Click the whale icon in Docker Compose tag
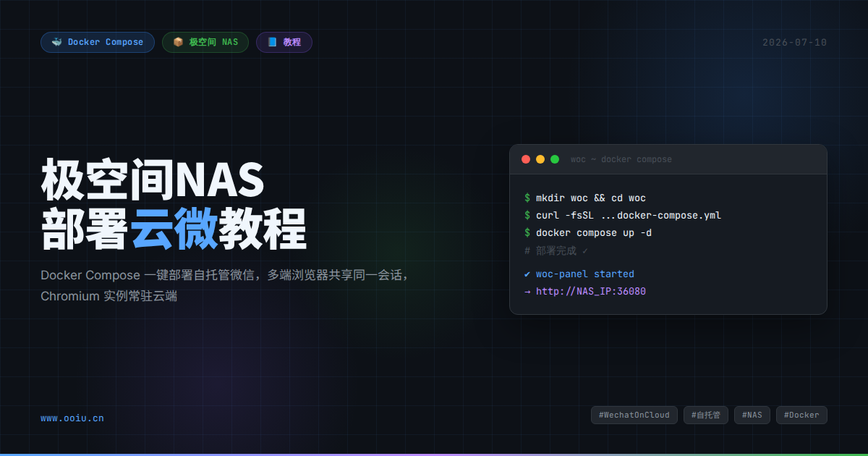This screenshot has width=868, height=456. click(56, 42)
